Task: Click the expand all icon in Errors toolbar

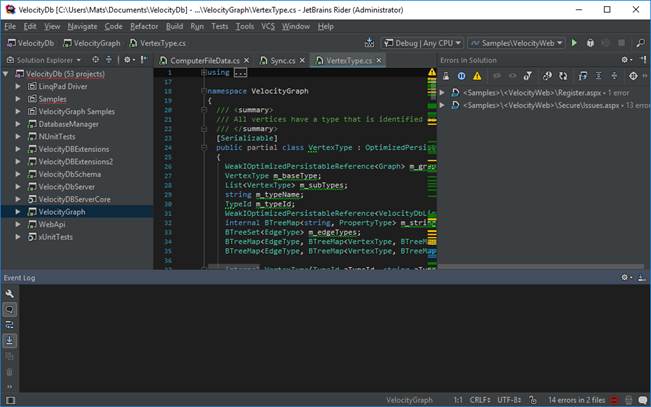Action: (598, 76)
